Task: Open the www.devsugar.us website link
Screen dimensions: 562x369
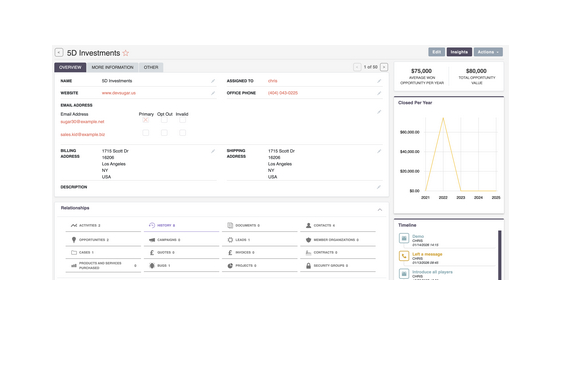Action: (x=119, y=93)
